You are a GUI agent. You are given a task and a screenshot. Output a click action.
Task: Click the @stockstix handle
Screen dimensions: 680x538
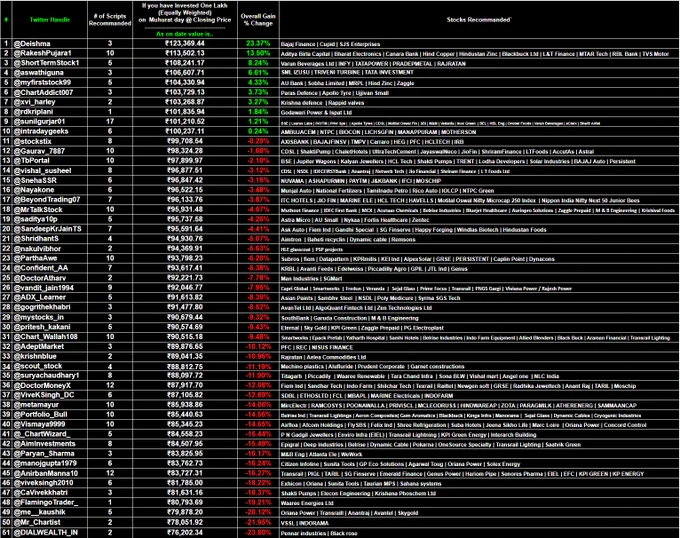(33, 141)
